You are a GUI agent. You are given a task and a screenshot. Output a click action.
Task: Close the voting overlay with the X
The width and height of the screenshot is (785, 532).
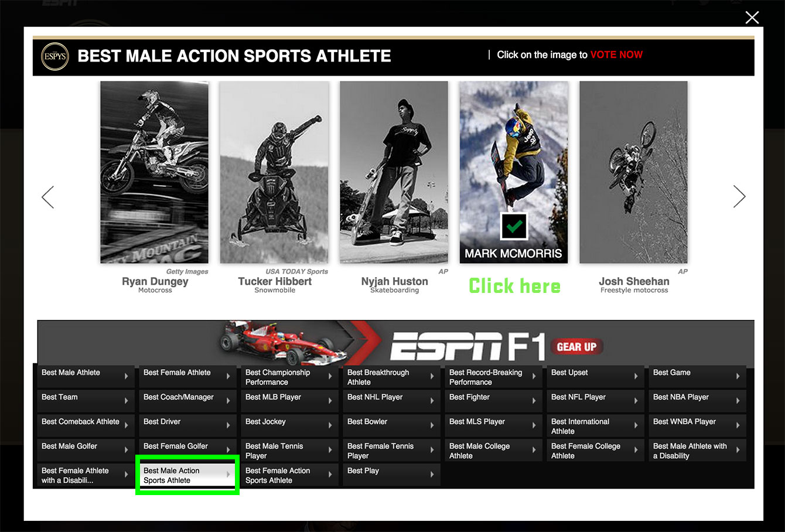tap(752, 18)
